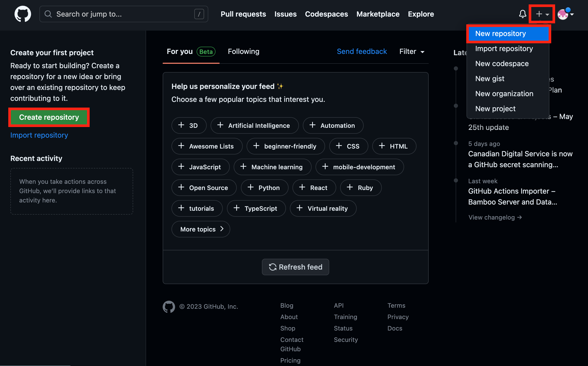588x366 pixels.
Task: Click the slash shortcut key icon
Action: pyautogui.click(x=199, y=14)
